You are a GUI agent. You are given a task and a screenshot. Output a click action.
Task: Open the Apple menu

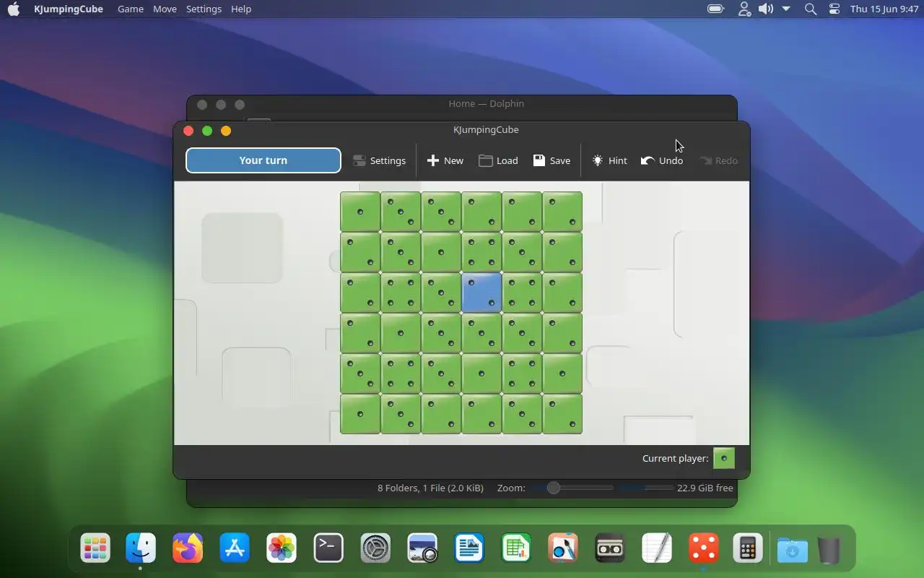[x=14, y=9]
